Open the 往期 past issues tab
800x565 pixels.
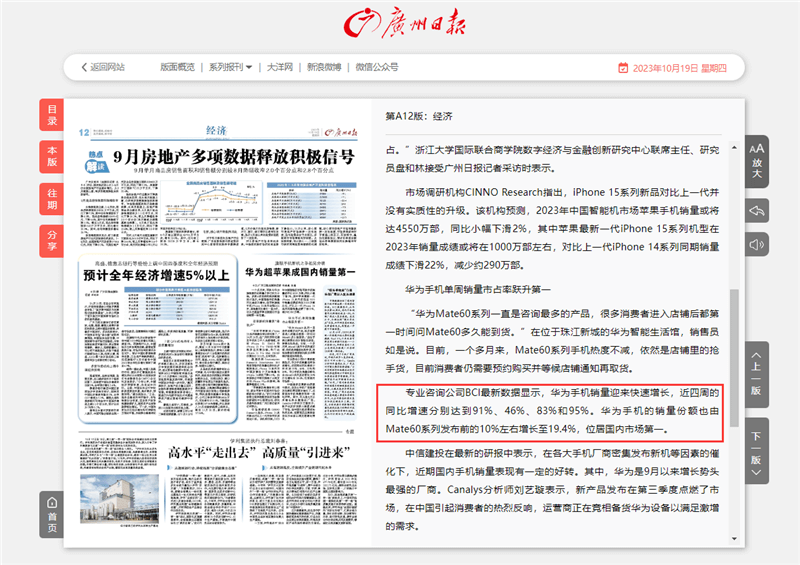52,197
